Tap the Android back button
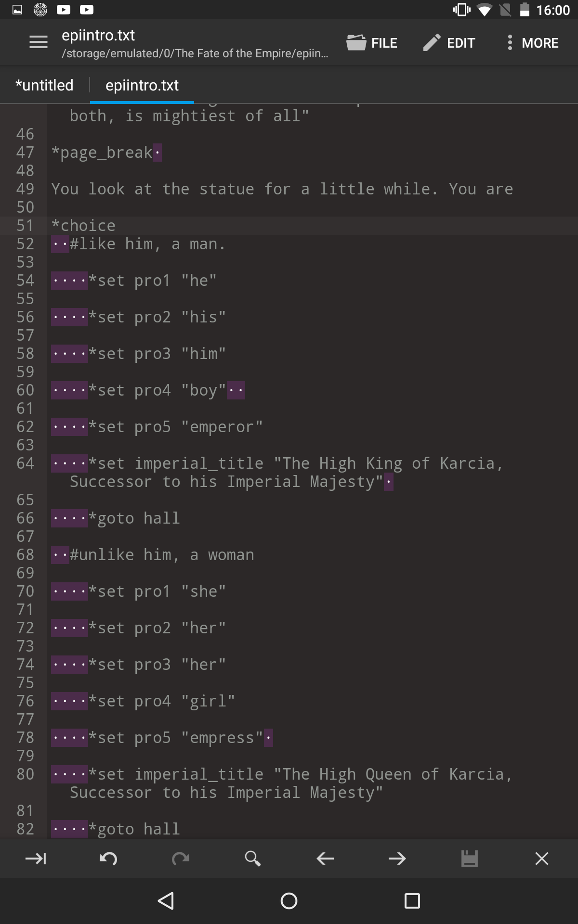578x924 pixels. pyautogui.click(x=166, y=901)
